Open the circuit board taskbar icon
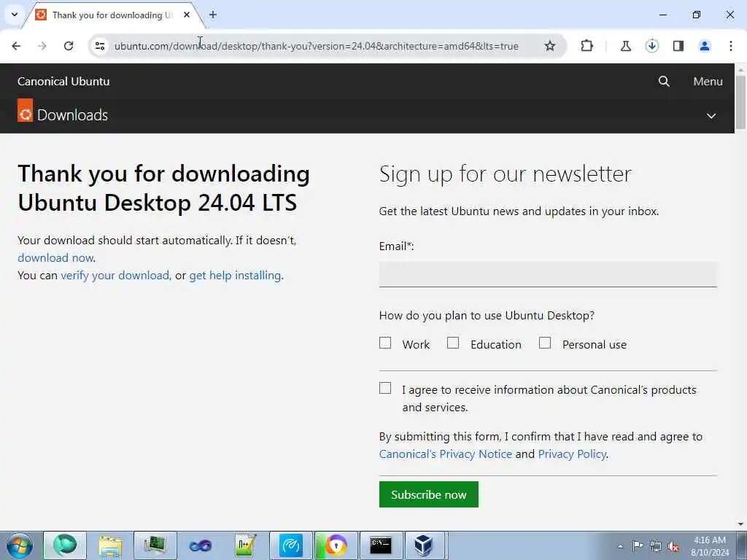The image size is (747, 560). (155, 545)
